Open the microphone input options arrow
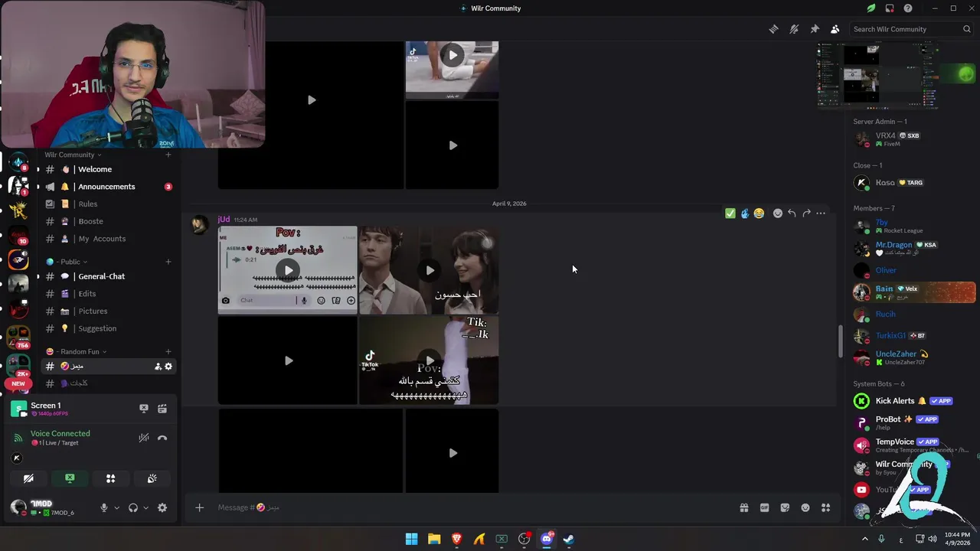Screen dimensions: 980x551 pyautogui.click(x=116, y=507)
